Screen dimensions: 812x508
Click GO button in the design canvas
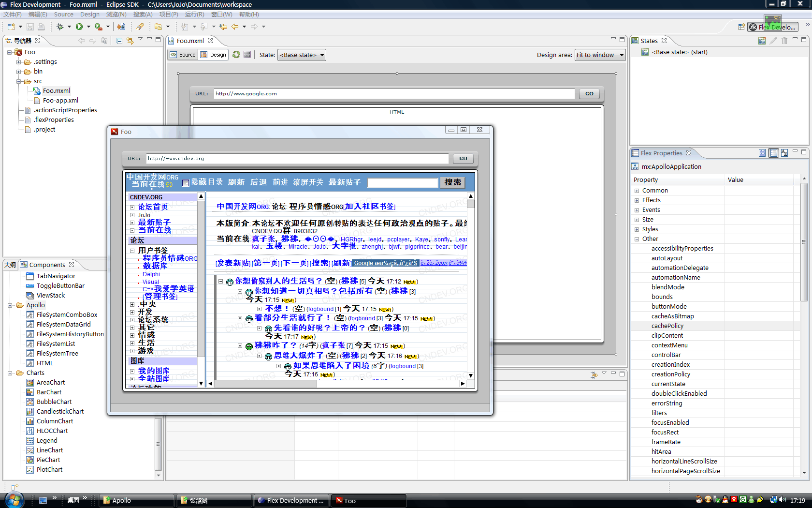(x=589, y=94)
